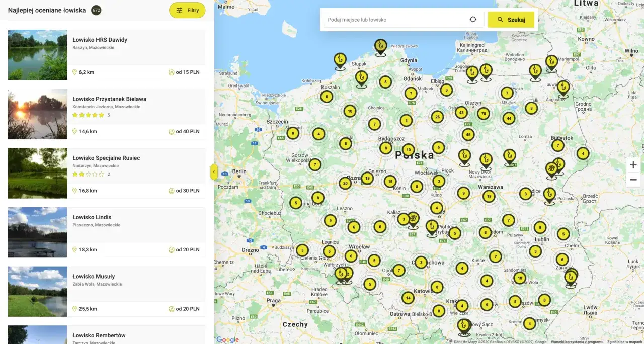
Task: Click the Google logo on the map
Action: [x=227, y=339]
